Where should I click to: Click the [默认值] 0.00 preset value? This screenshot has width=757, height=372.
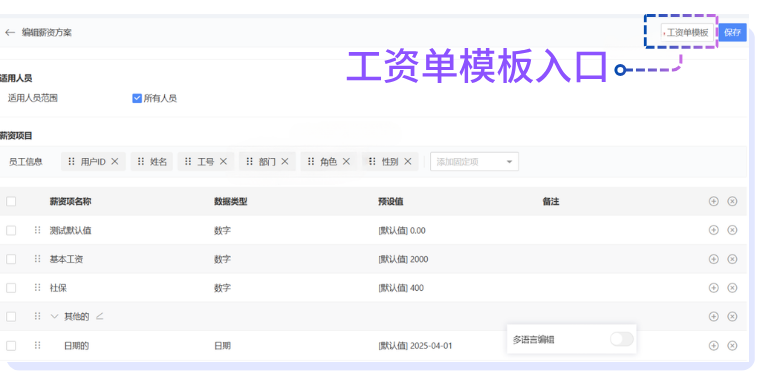tap(402, 231)
